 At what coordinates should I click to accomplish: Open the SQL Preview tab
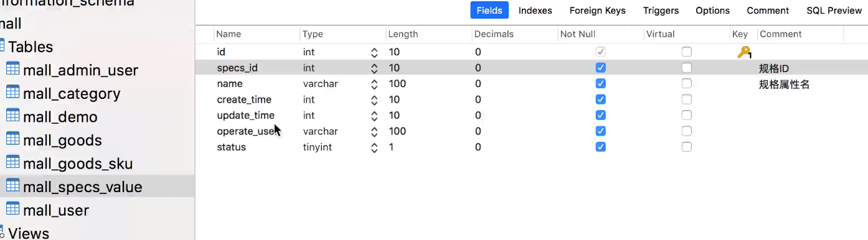[x=834, y=11]
